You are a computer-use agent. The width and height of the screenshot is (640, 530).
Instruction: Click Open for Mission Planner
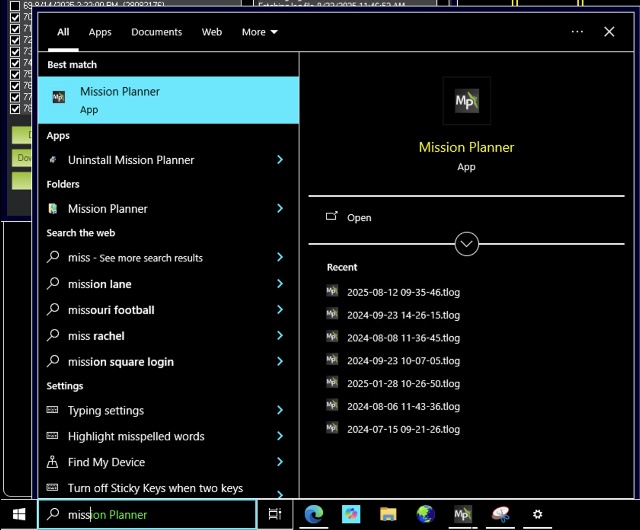[358, 217]
